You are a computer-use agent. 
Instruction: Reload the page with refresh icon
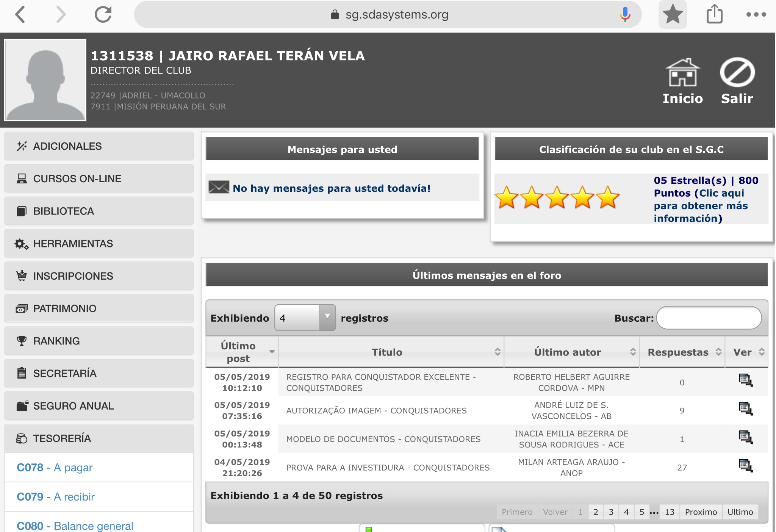tap(103, 15)
